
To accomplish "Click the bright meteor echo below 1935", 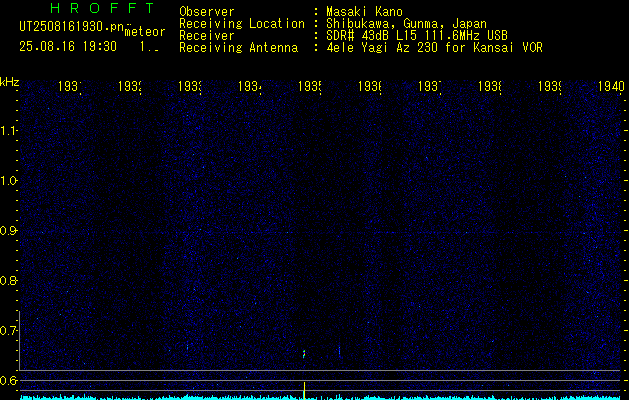I will click(x=304, y=353).
